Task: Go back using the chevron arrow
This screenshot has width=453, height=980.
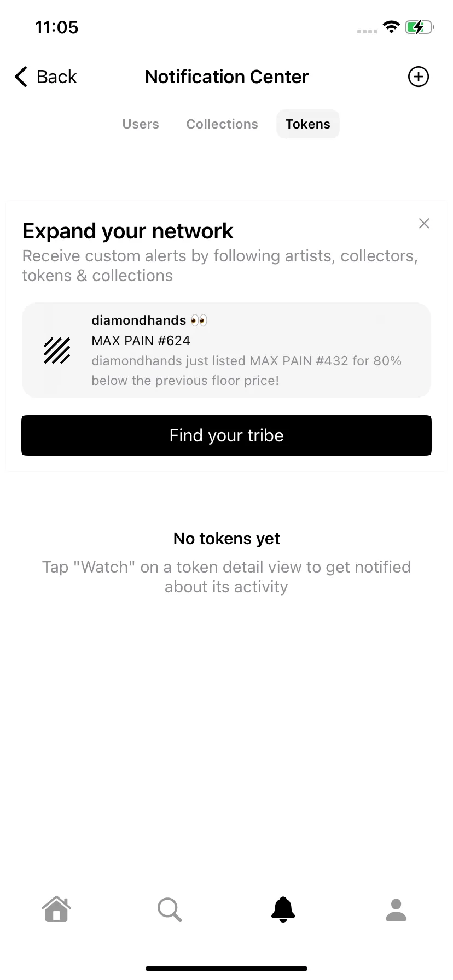Action: pyautogui.click(x=21, y=77)
